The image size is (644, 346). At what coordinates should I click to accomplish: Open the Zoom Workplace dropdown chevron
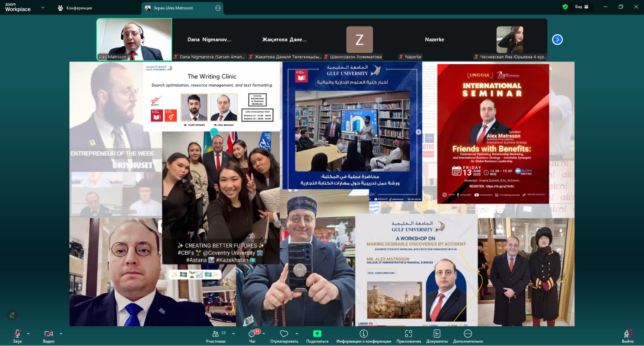[x=43, y=7]
